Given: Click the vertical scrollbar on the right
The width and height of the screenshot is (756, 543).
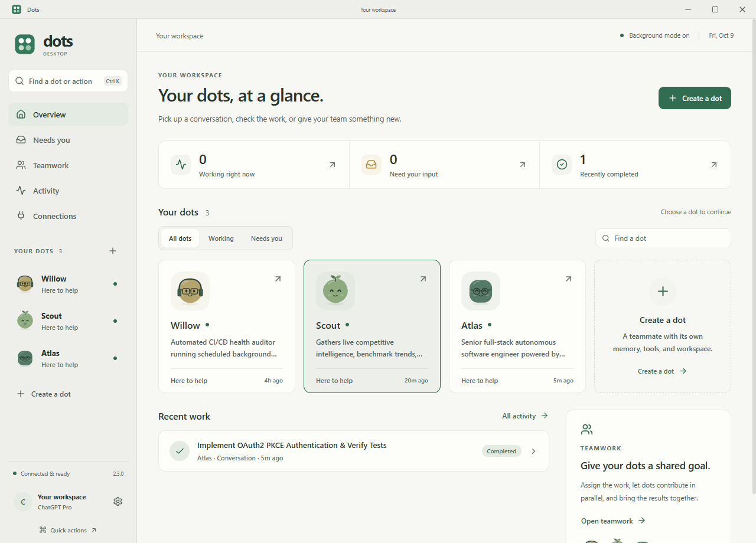Looking at the screenshot, I should pyautogui.click(x=753, y=257).
